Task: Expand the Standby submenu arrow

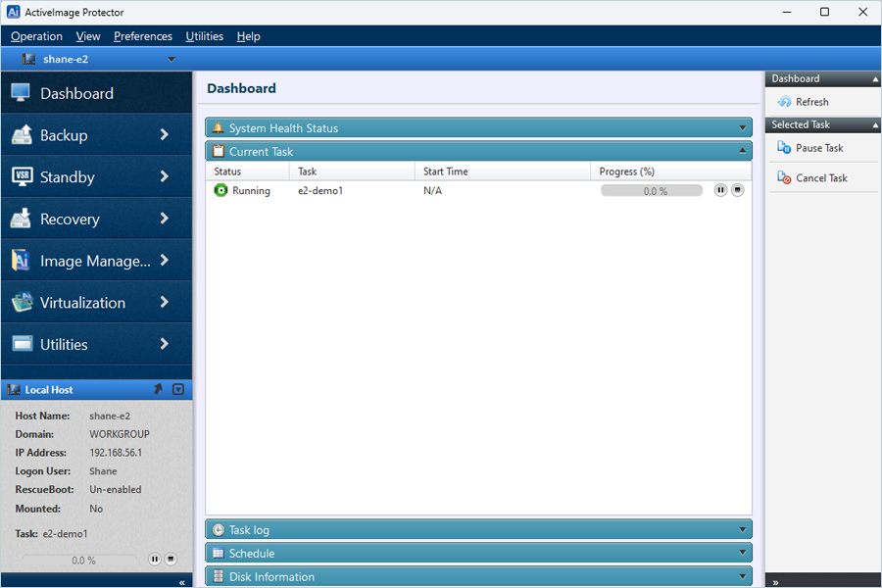Action: pos(164,176)
